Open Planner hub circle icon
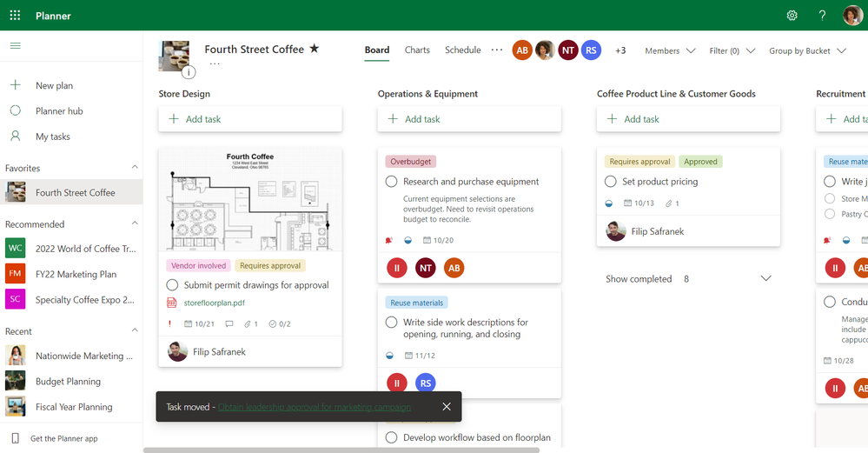Image resolution: width=868 pixels, height=453 pixels. 16,110
